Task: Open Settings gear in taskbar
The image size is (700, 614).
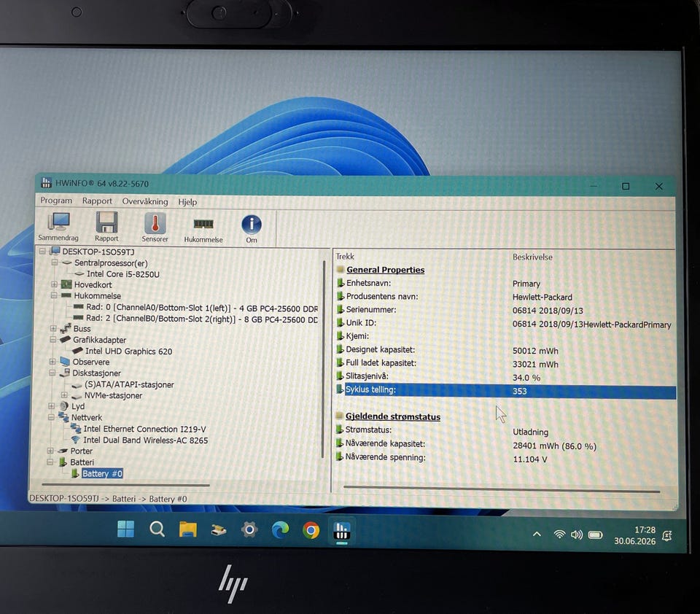Action: pyautogui.click(x=249, y=530)
